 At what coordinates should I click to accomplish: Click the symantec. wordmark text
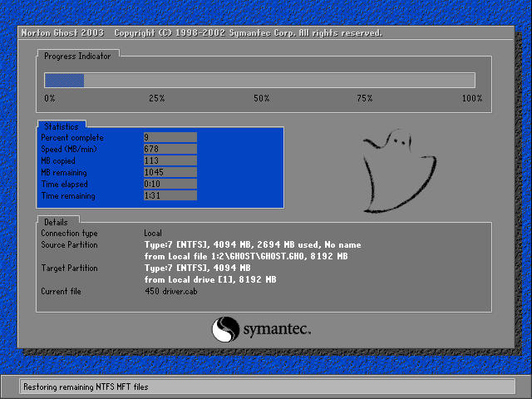click(x=277, y=329)
